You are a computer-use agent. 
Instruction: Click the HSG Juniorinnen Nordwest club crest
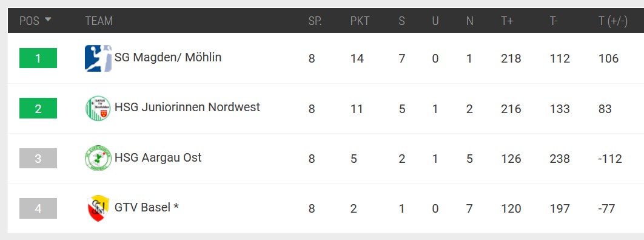pos(98,108)
